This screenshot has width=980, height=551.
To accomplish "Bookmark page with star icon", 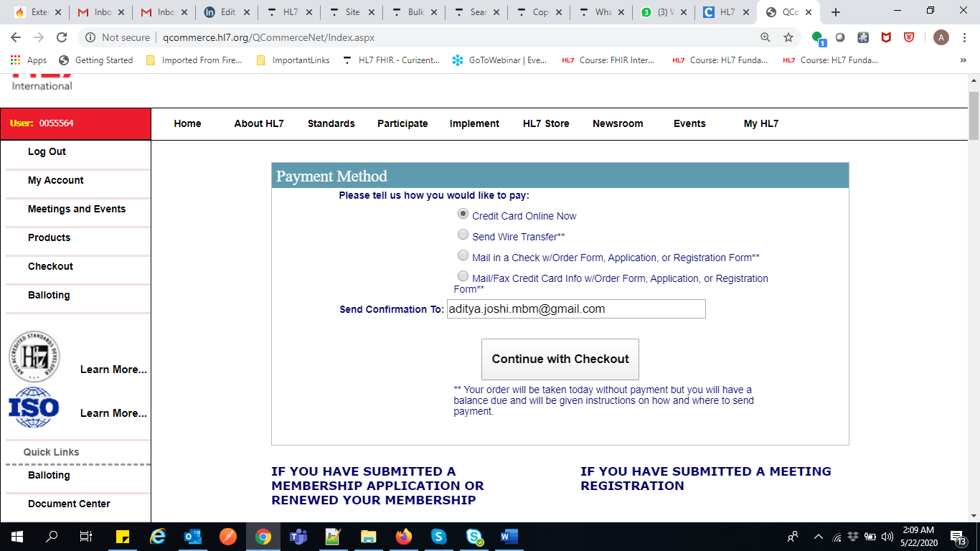I will coord(788,37).
